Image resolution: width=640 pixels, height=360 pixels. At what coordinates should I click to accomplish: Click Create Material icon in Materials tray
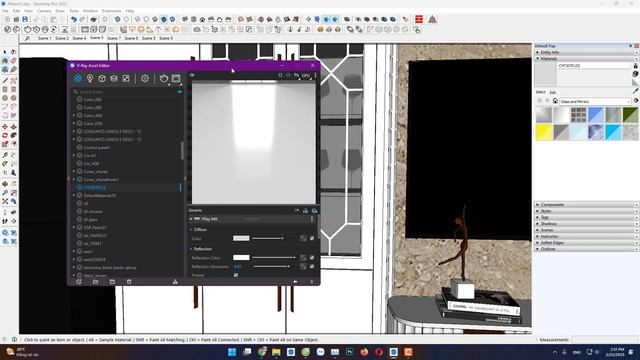coord(636,74)
